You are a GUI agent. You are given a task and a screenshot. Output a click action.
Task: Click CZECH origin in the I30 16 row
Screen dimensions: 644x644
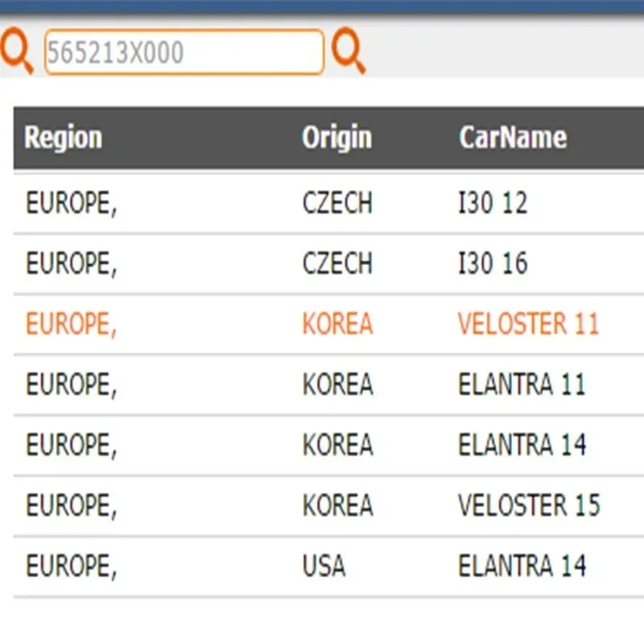click(x=337, y=263)
